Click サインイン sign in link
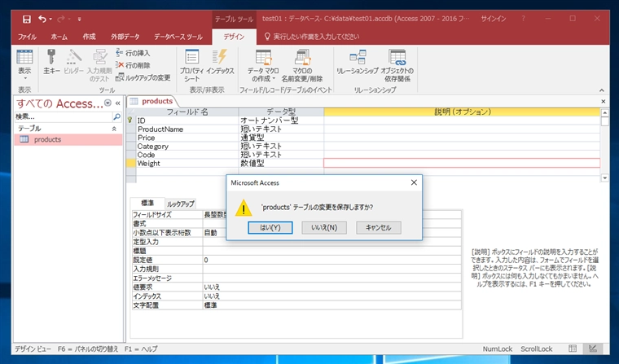 tap(494, 19)
